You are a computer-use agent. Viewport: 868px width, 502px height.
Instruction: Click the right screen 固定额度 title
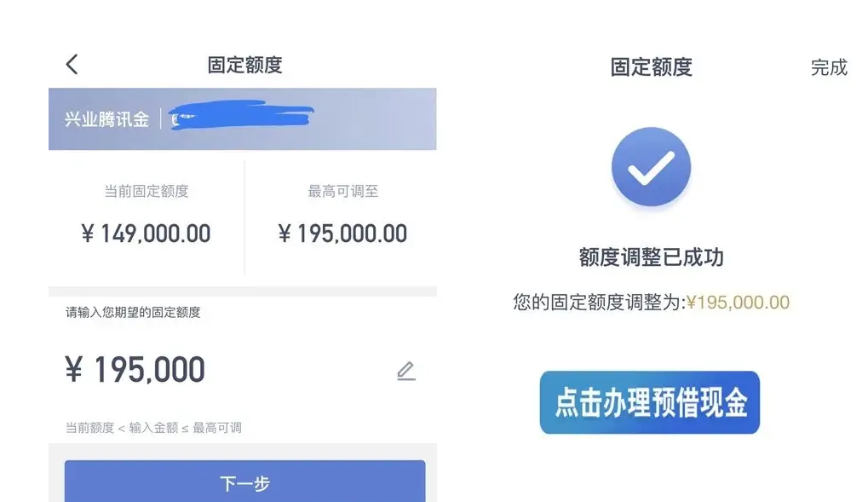[x=651, y=67]
